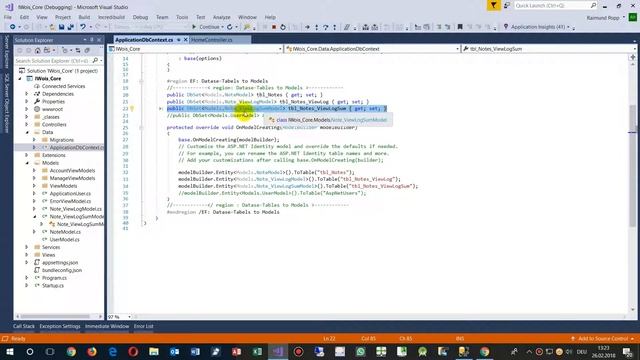Open the Tools menu

[x=182, y=17]
